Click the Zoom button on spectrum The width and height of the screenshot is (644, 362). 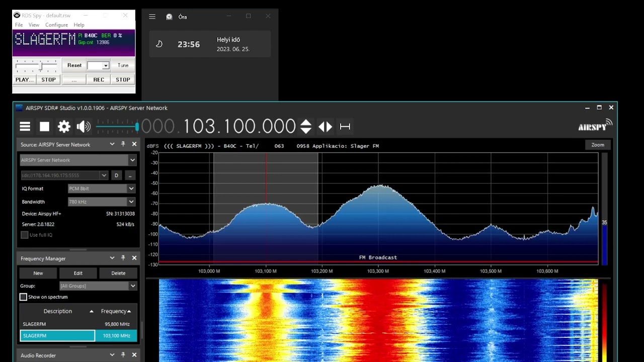tap(598, 145)
